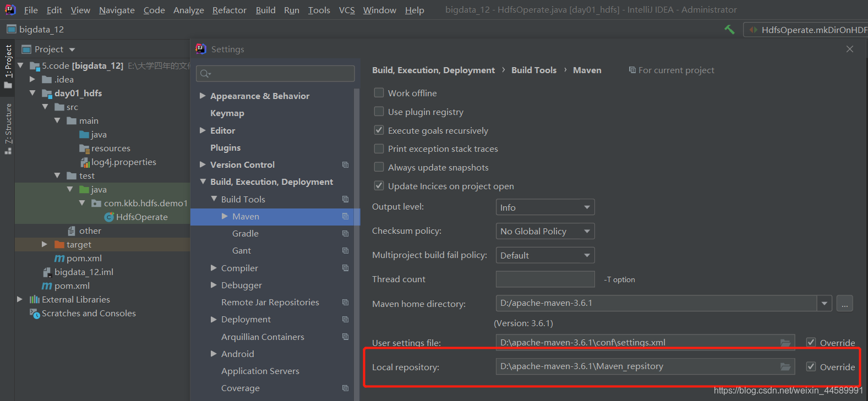Open the VCS menu

coord(347,10)
